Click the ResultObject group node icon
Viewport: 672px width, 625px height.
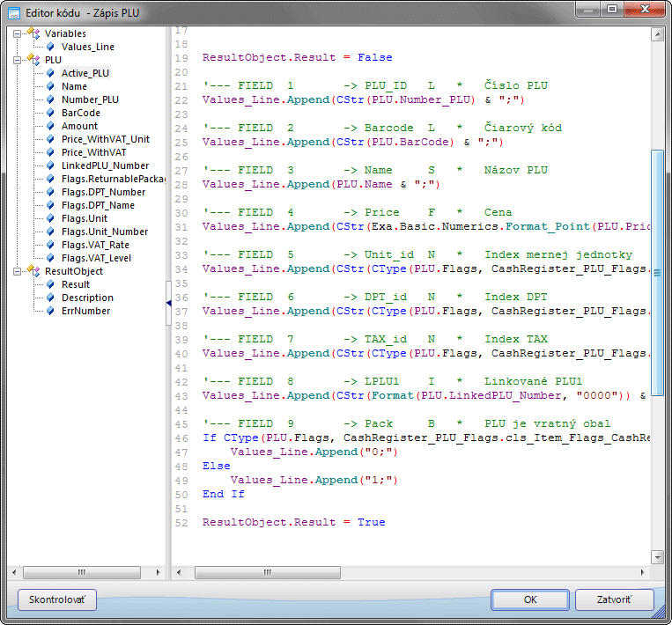33,271
